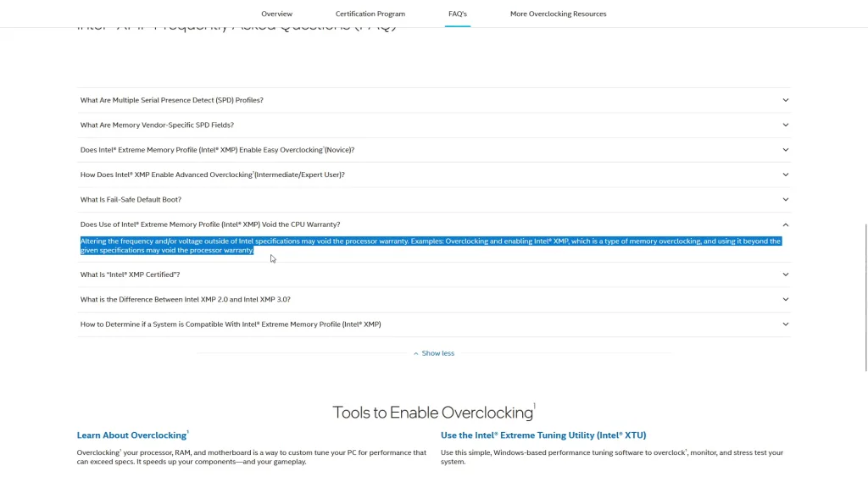This screenshot has height=488, width=868.
Task: Open Use the Intel Extreme Tuning Utility link
Action: click(x=543, y=435)
